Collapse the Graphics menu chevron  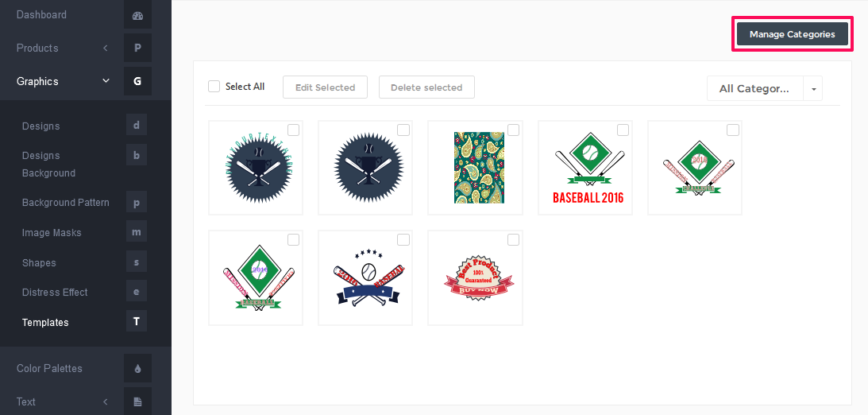[106, 81]
